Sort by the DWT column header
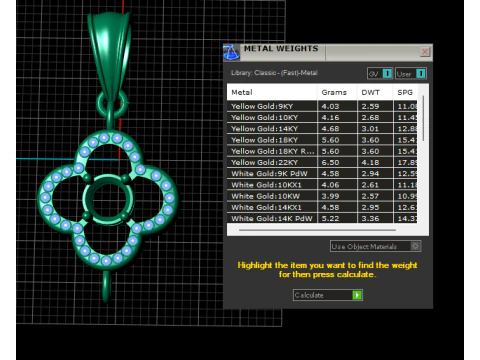The height and width of the screenshot is (360, 480). click(x=375, y=92)
